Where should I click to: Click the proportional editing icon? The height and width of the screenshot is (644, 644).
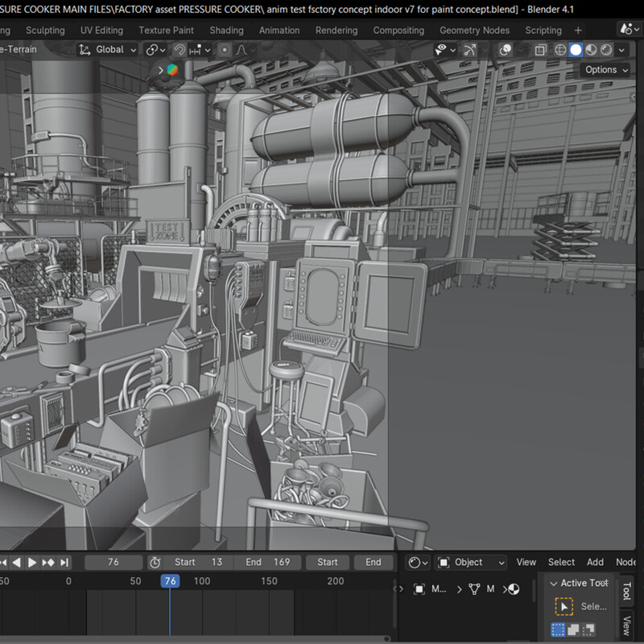coord(224,50)
